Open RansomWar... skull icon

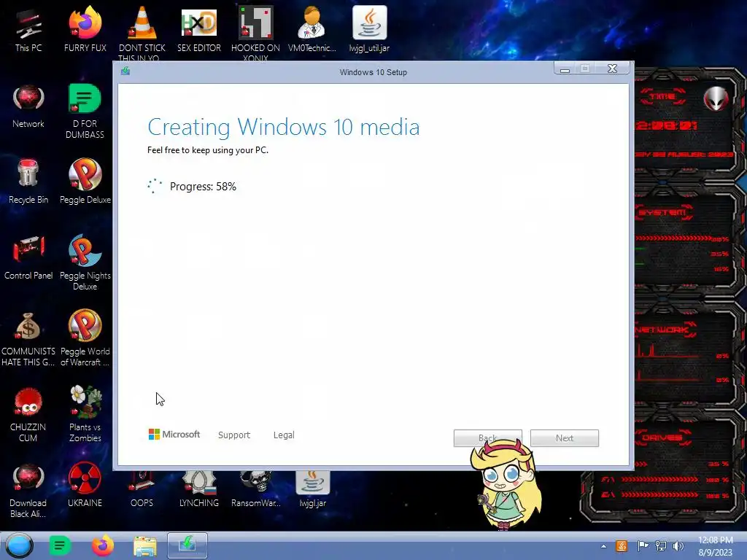(x=255, y=489)
